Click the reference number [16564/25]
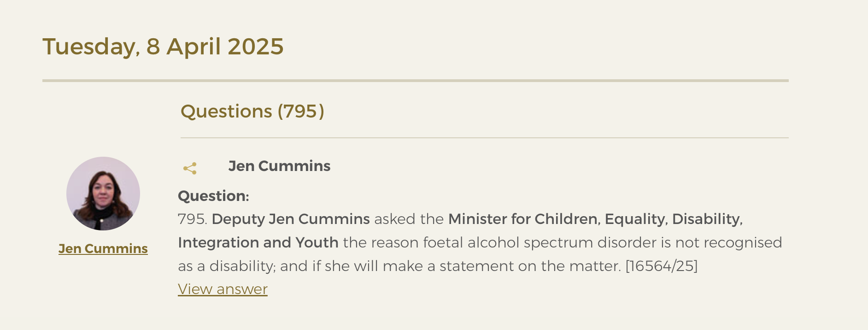Viewport: 868px width, 330px height. (662, 266)
